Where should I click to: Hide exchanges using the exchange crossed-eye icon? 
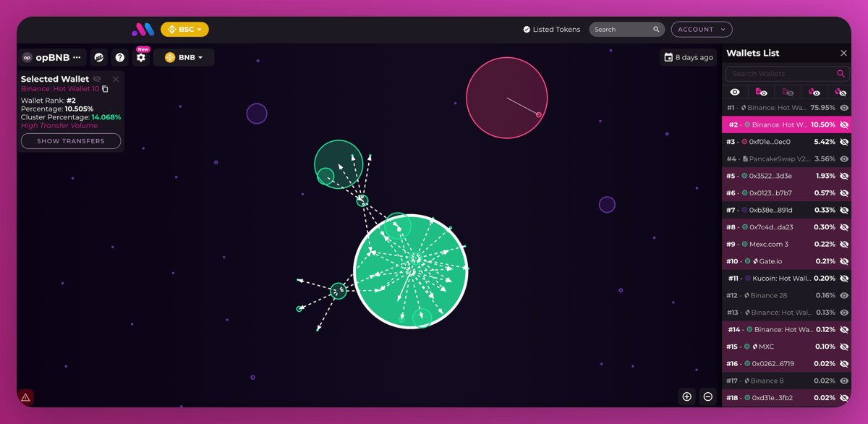(x=841, y=92)
